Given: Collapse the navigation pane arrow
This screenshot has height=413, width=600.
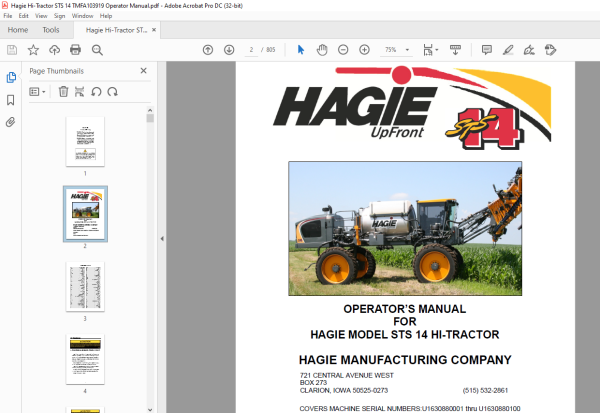Looking at the screenshot, I should [x=162, y=238].
